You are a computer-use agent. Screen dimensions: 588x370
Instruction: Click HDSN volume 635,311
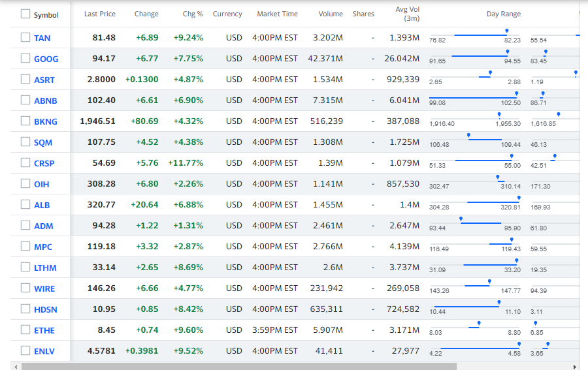pyautogui.click(x=326, y=309)
